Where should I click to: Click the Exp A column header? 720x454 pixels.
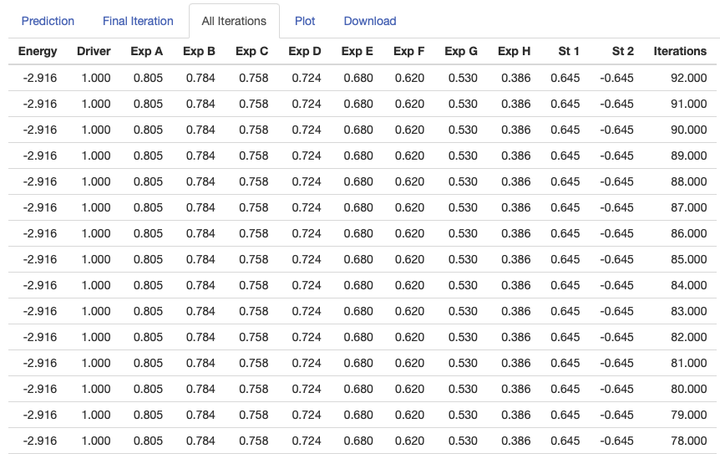[147, 51]
